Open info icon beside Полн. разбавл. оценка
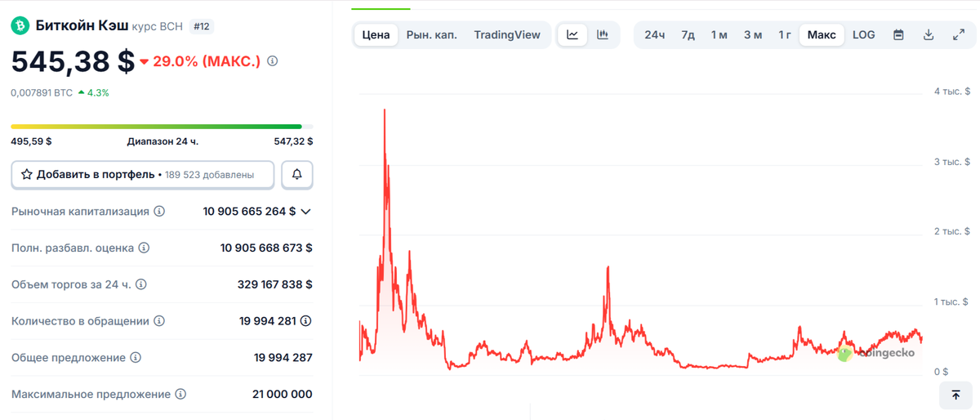 [x=144, y=248]
